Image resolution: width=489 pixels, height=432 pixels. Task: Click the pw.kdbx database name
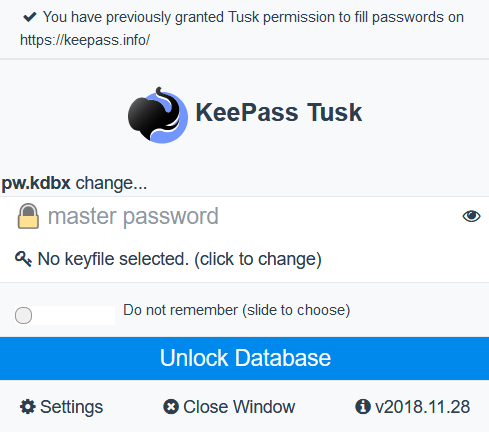click(36, 183)
